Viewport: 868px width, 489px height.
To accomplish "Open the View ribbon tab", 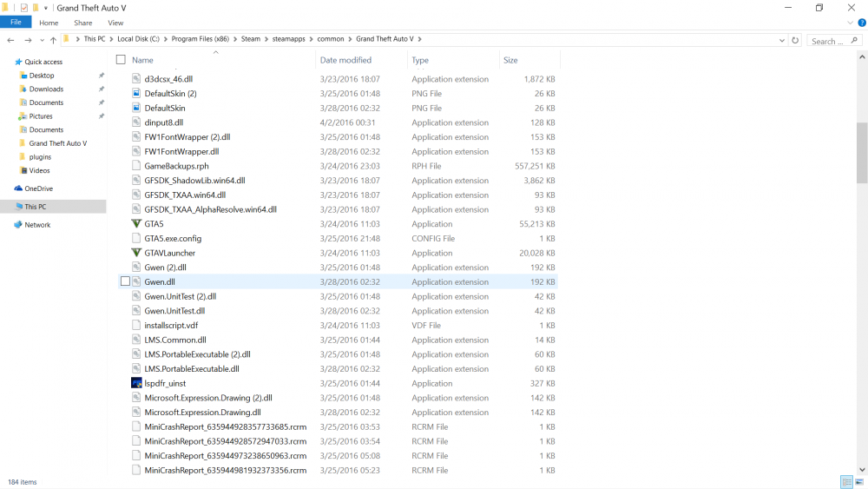I will pyautogui.click(x=115, y=23).
